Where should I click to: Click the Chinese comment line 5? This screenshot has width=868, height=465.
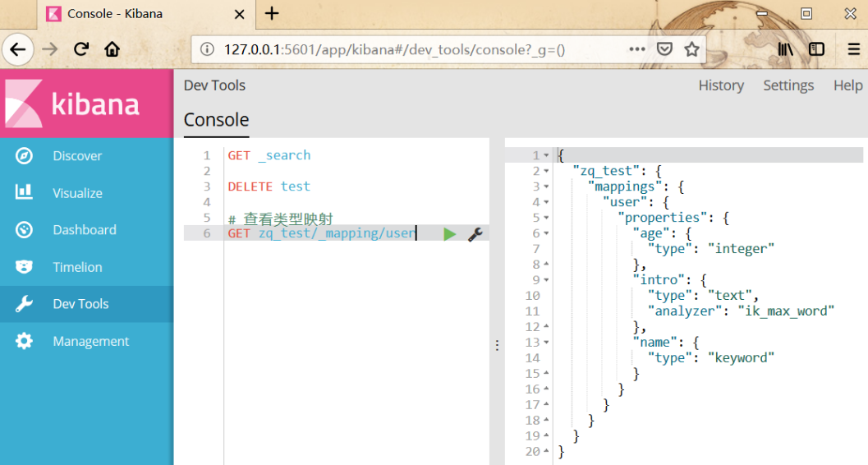pyautogui.click(x=280, y=219)
